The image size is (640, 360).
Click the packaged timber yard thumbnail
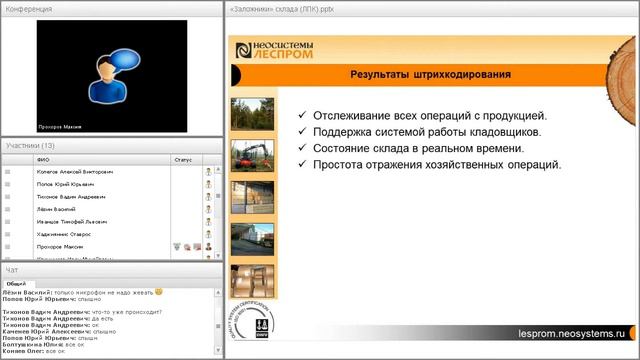[x=252, y=239]
